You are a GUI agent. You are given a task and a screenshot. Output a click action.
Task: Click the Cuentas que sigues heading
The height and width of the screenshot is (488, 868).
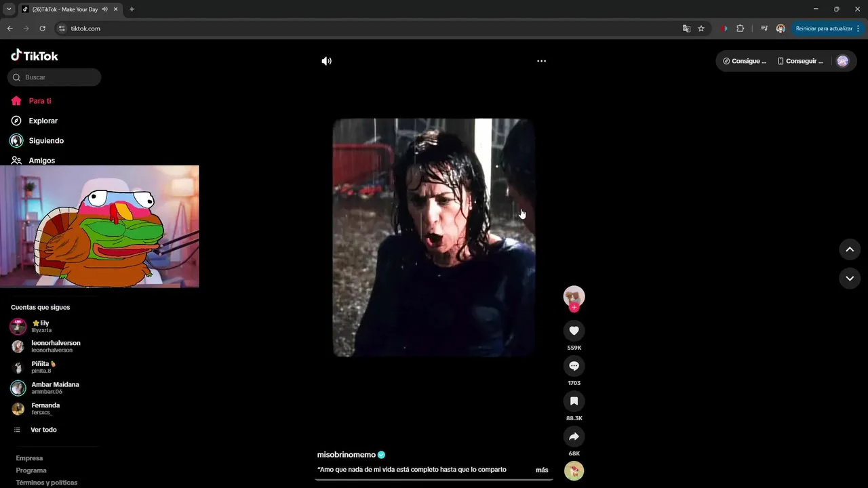[x=40, y=308]
